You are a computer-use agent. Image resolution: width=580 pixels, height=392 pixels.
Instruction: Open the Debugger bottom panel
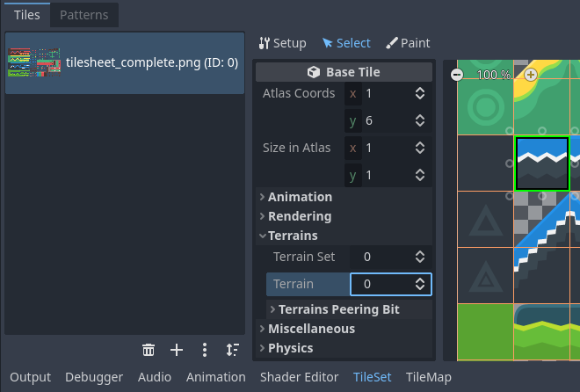94,377
